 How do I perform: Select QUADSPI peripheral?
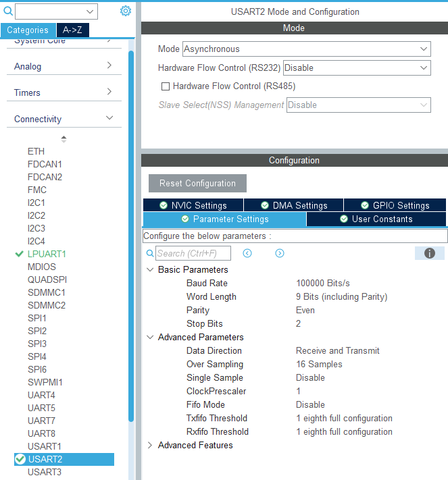(x=47, y=279)
